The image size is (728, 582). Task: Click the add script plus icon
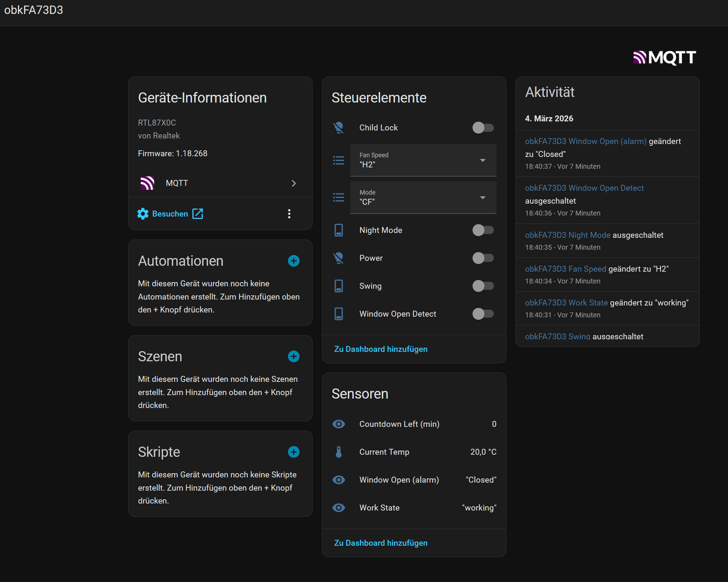point(293,452)
